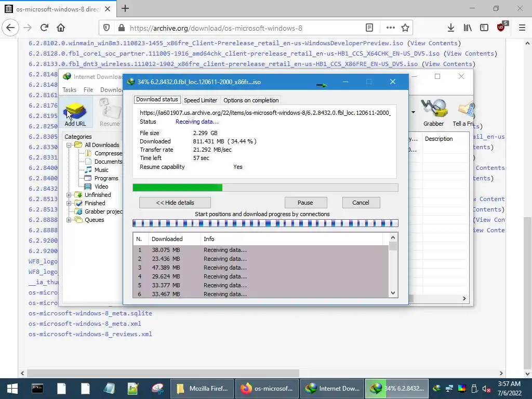Select the Music category

click(101, 170)
